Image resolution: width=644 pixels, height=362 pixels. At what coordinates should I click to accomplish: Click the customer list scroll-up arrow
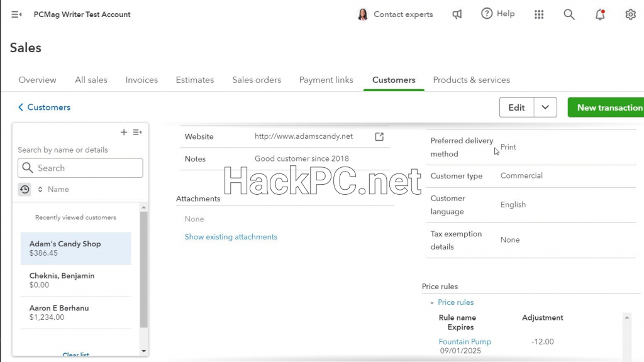tap(144, 207)
